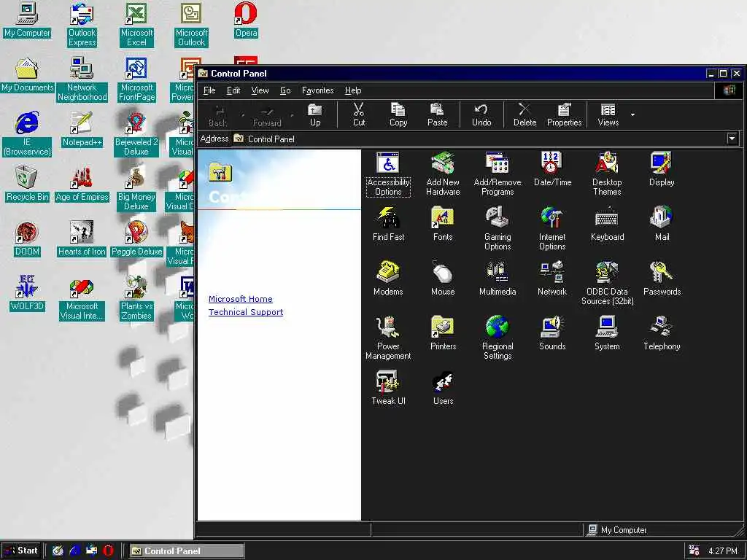This screenshot has width=747, height=560.
Task: Select the Recycle Bin desktop icon
Action: (x=27, y=184)
